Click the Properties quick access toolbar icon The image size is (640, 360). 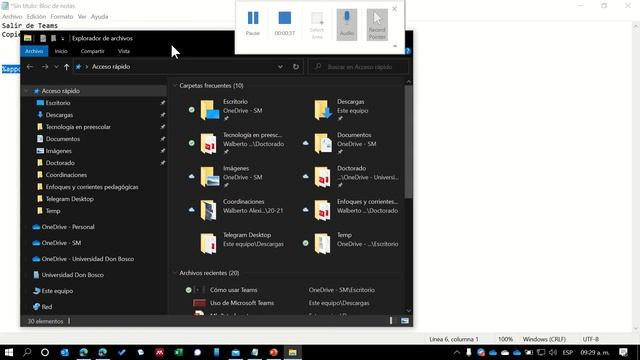[43, 38]
